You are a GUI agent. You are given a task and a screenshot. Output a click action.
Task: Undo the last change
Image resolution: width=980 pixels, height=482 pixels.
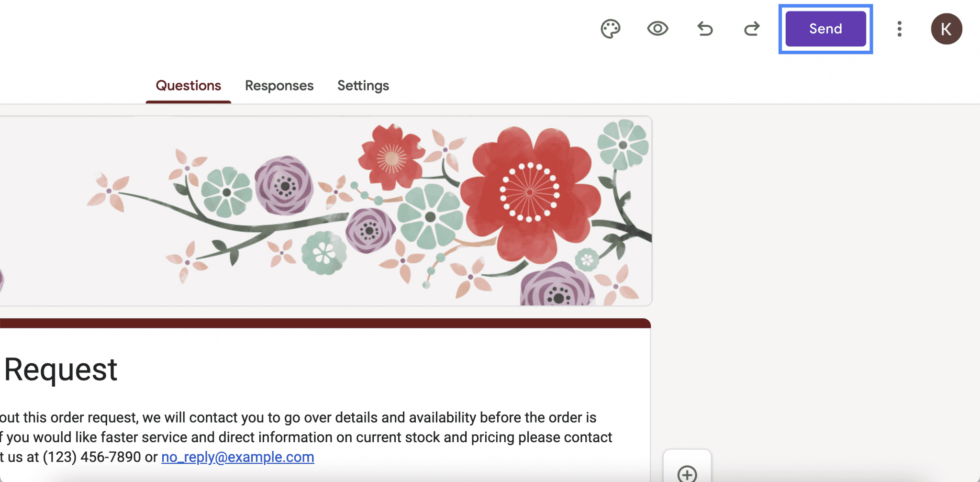(705, 29)
